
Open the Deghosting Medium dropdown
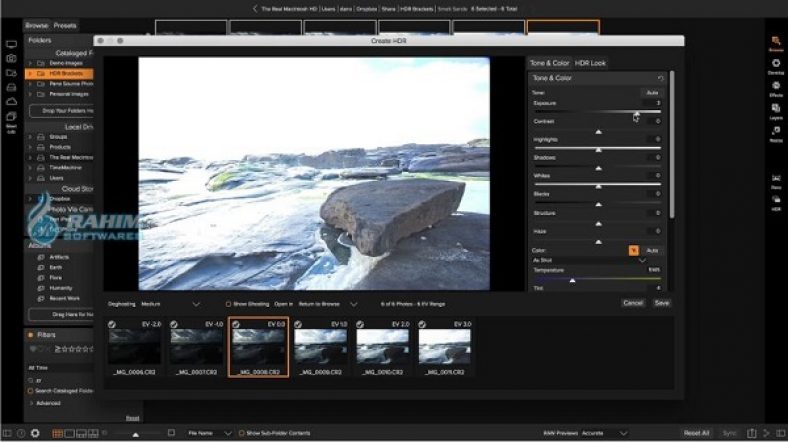(x=195, y=303)
